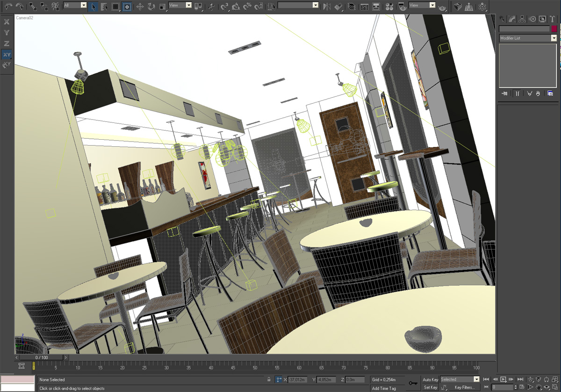Click the Set Keys key icon
561x392 pixels.
click(413, 383)
